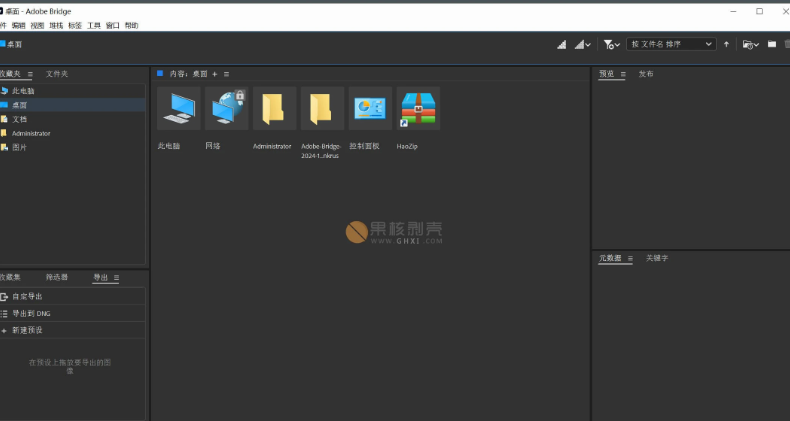Screen dimensions: 790x421
Task: Open the 预览 panel options menu icon
Action: pos(623,74)
